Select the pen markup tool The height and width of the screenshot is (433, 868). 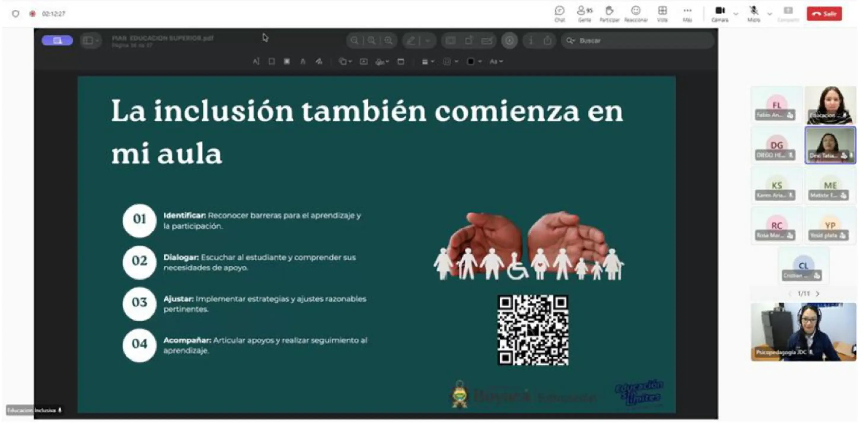411,41
